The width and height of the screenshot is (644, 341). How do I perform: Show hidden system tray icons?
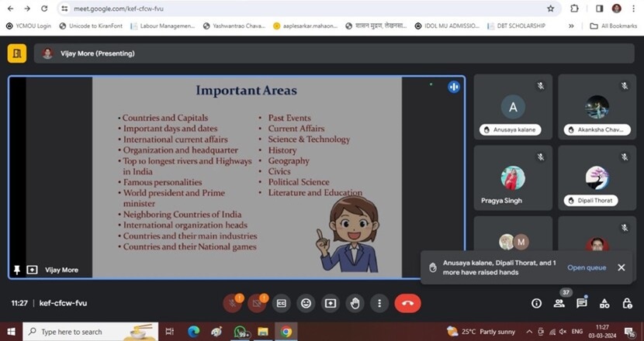[529, 332]
